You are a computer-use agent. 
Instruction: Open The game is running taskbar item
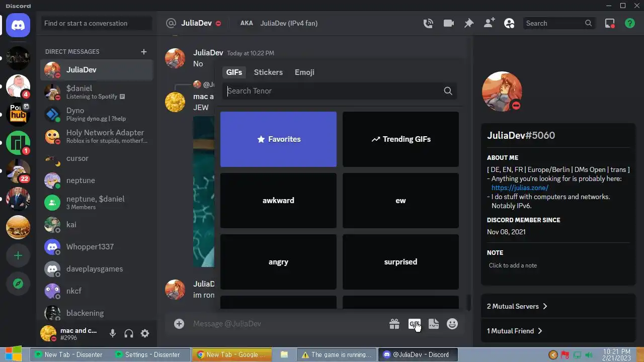pyautogui.click(x=337, y=354)
